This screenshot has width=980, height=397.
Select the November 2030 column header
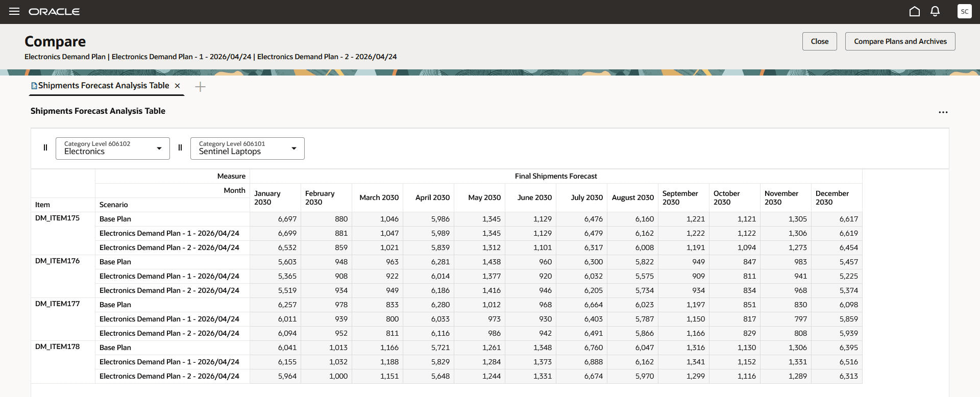coord(786,197)
